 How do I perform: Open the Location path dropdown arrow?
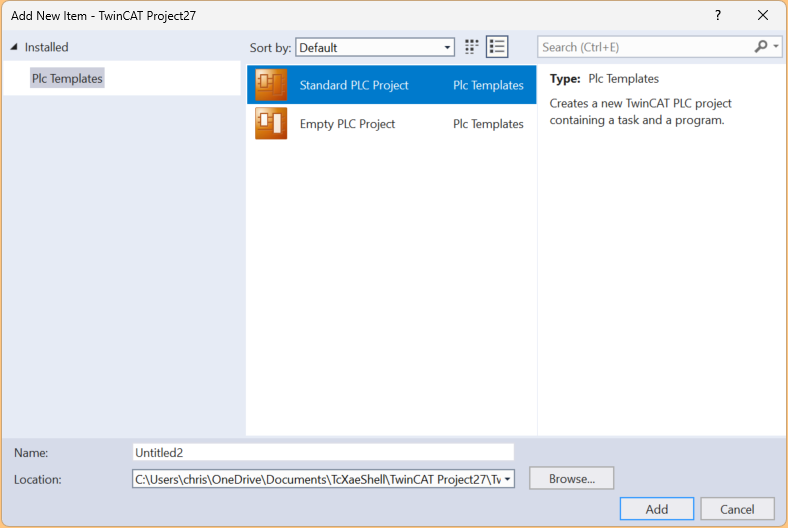(507, 479)
